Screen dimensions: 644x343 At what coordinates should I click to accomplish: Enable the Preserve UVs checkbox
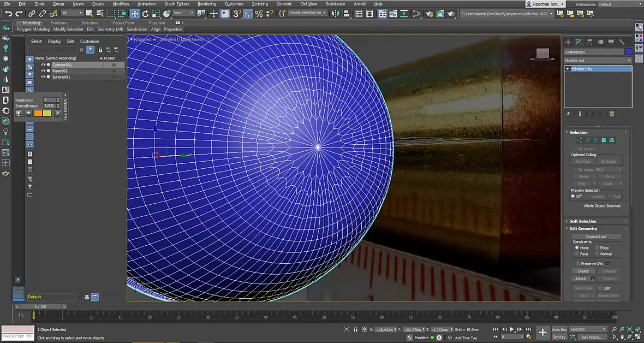click(x=577, y=264)
